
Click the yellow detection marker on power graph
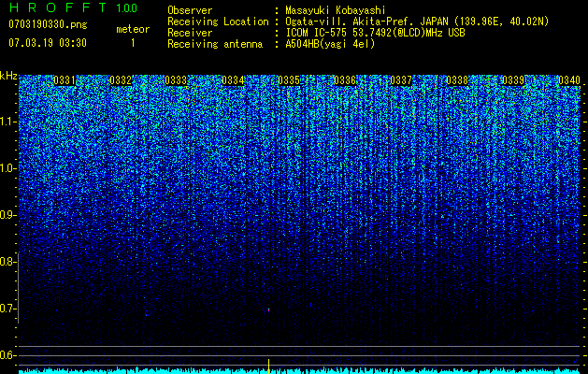coord(268,366)
